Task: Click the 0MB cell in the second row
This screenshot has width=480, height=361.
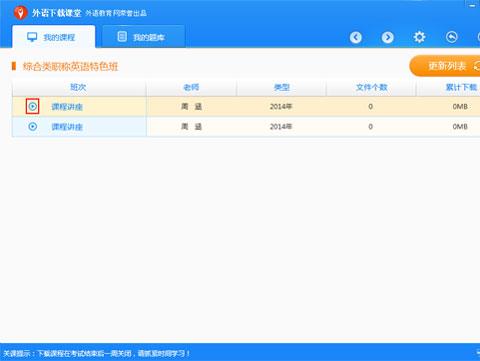Action: pyautogui.click(x=460, y=127)
